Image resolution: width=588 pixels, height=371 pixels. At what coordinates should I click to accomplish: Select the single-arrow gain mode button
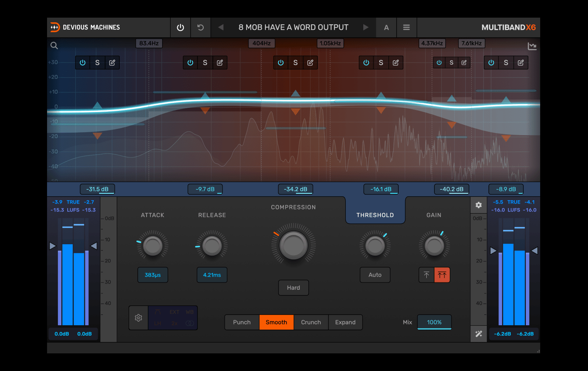(x=427, y=275)
